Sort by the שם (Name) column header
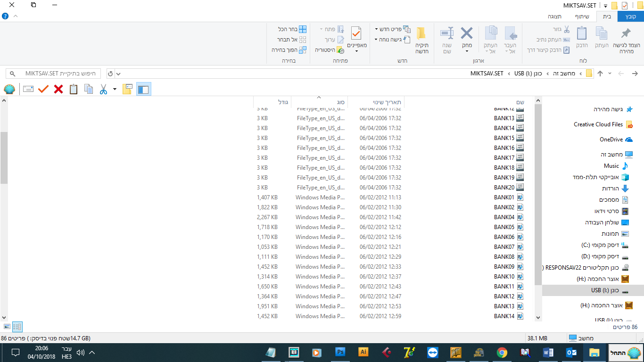The width and height of the screenshot is (644, 362). [x=469, y=102]
